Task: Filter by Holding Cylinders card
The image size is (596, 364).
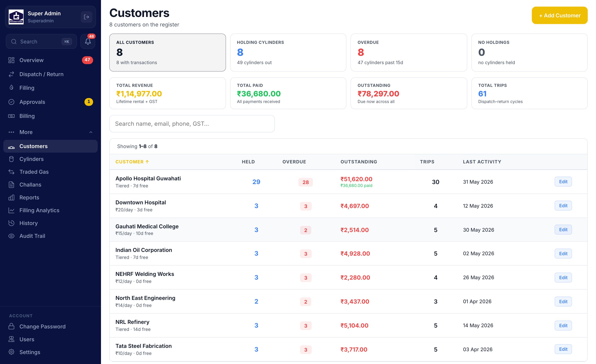Action: coord(288,53)
